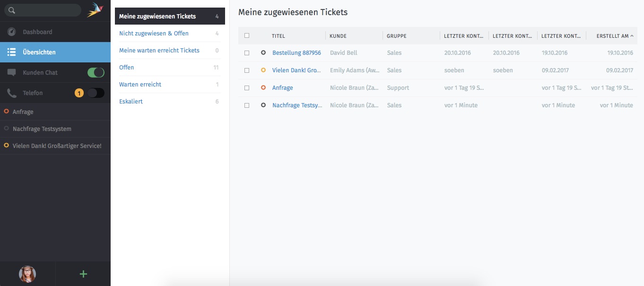Open the user avatar menu
Image resolution: width=644 pixels, height=286 pixels.
(x=27, y=274)
